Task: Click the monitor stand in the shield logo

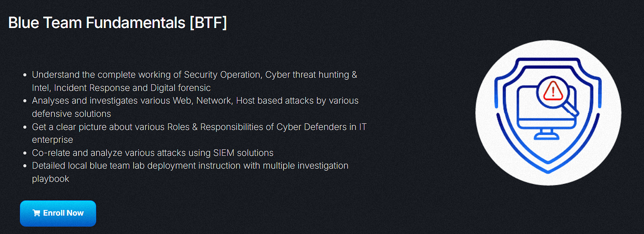Action: pyautogui.click(x=547, y=134)
